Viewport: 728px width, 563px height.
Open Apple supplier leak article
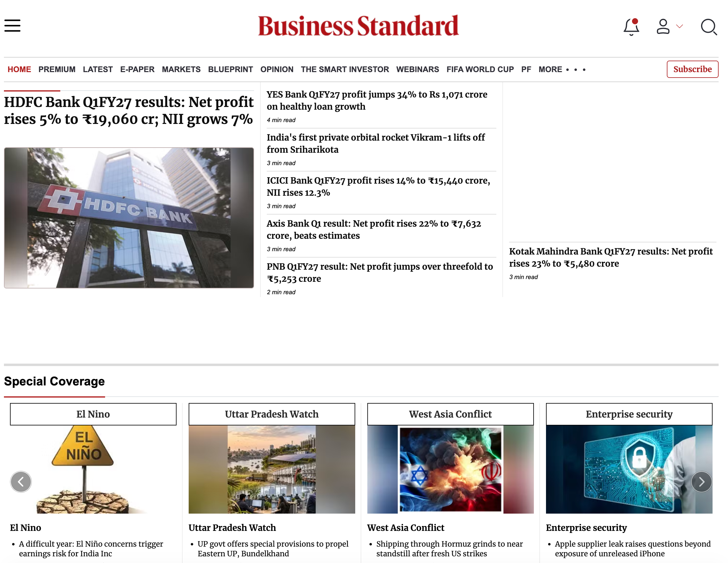click(x=633, y=549)
